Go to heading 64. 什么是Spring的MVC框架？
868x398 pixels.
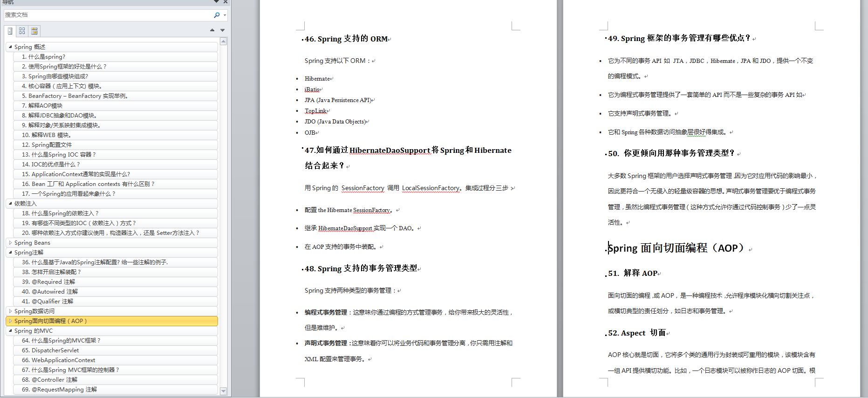115,341
